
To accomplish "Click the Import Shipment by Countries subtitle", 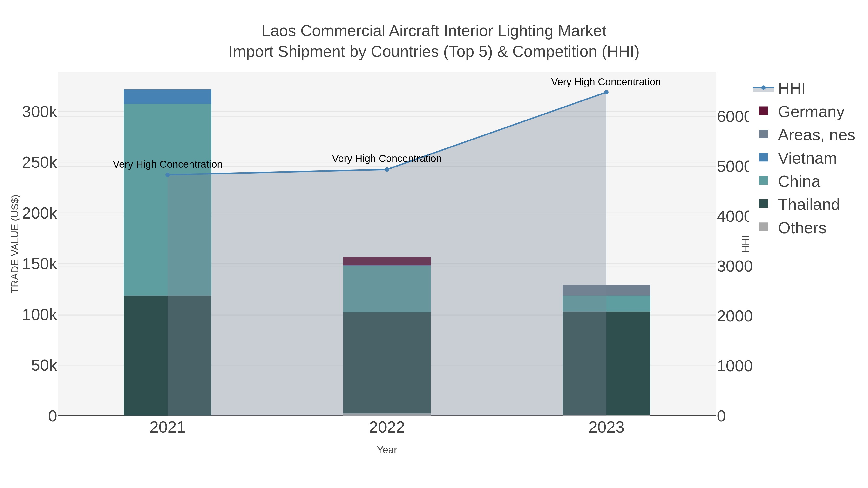I will click(x=434, y=52).
